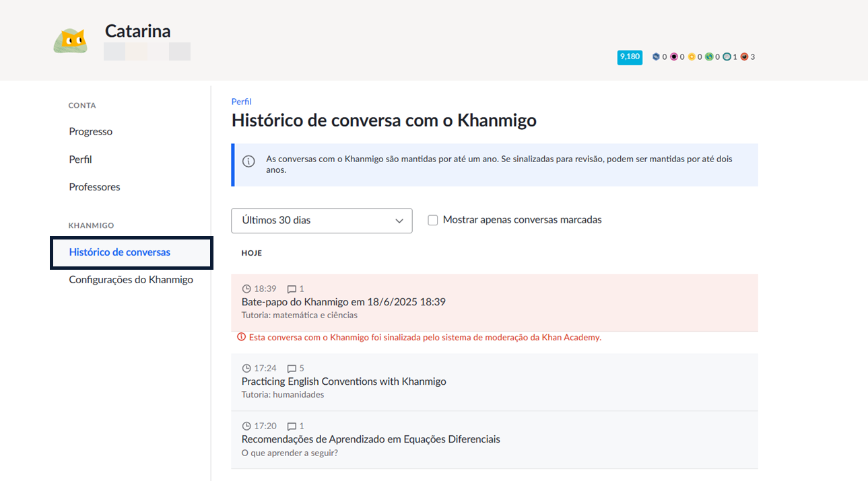Image resolution: width=868 pixels, height=481 pixels.
Task: Click the clock icon next to 17:20
Action: pyautogui.click(x=246, y=426)
